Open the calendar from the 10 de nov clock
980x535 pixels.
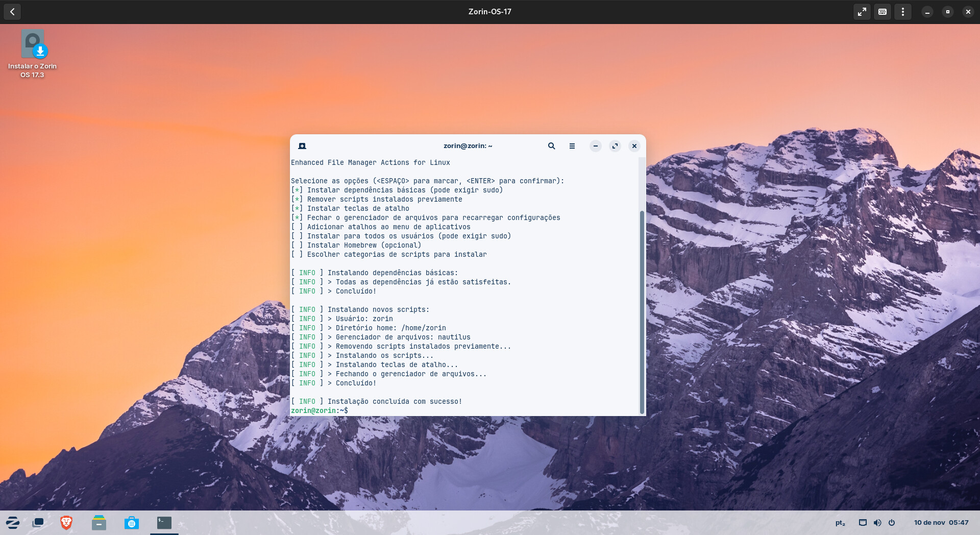(x=941, y=523)
